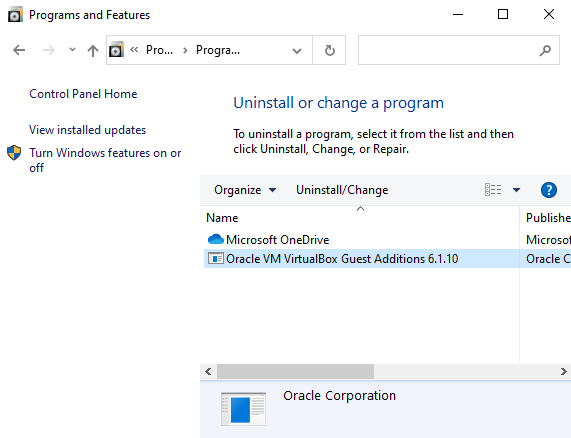
Task: Click the Windows features shield icon
Action: click(14, 153)
